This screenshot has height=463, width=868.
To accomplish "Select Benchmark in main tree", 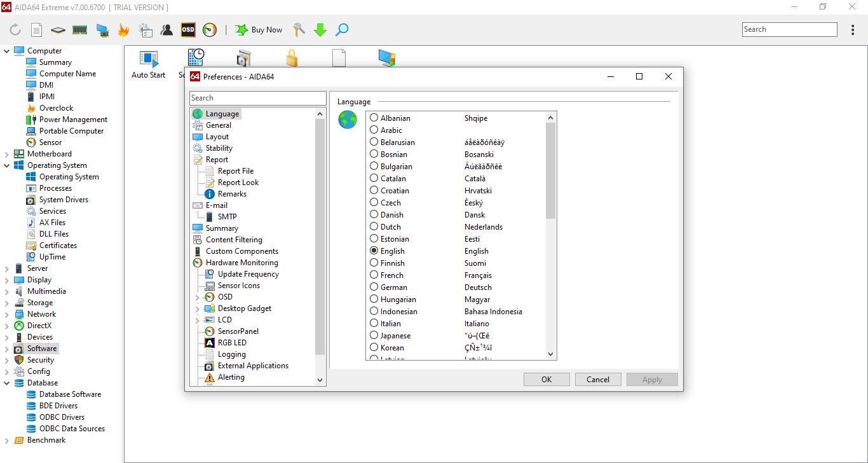I will click(x=46, y=440).
